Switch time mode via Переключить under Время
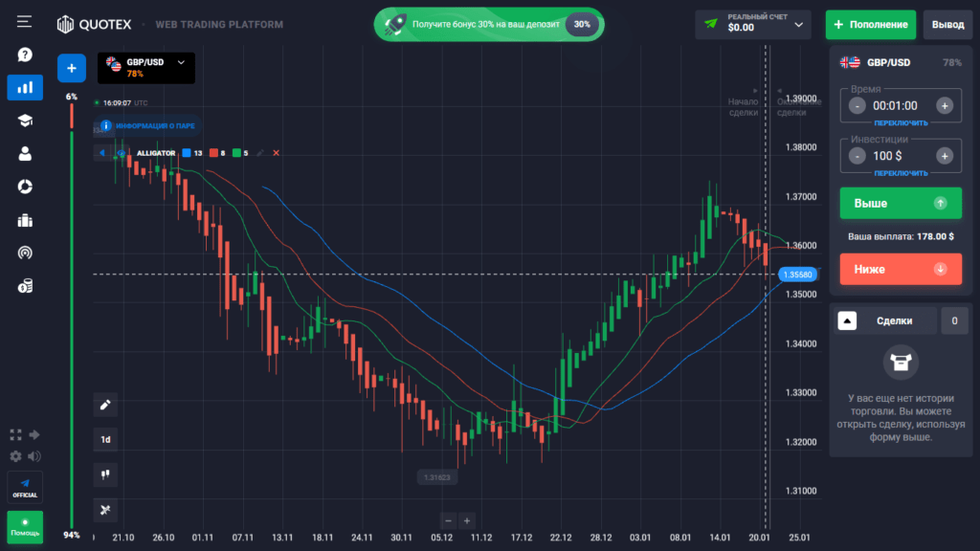Viewport: 980px width, 551px height. pyautogui.click(x=900, y=123)
